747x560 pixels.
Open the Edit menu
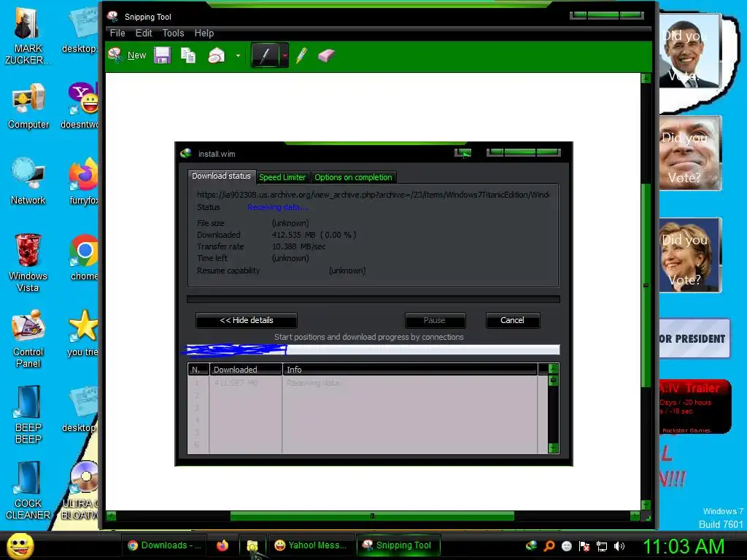144,33
